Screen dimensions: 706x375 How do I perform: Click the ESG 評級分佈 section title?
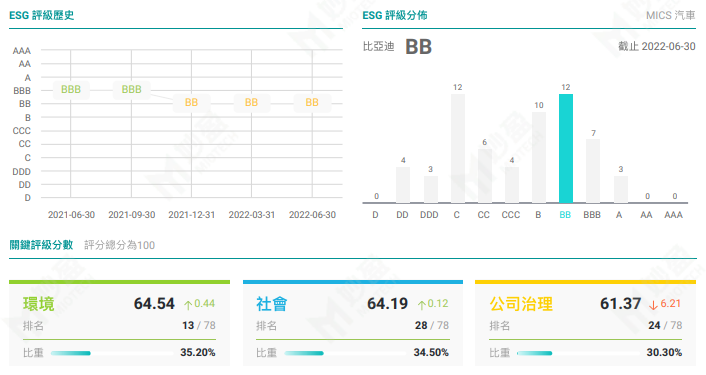[x=395, y=15]
